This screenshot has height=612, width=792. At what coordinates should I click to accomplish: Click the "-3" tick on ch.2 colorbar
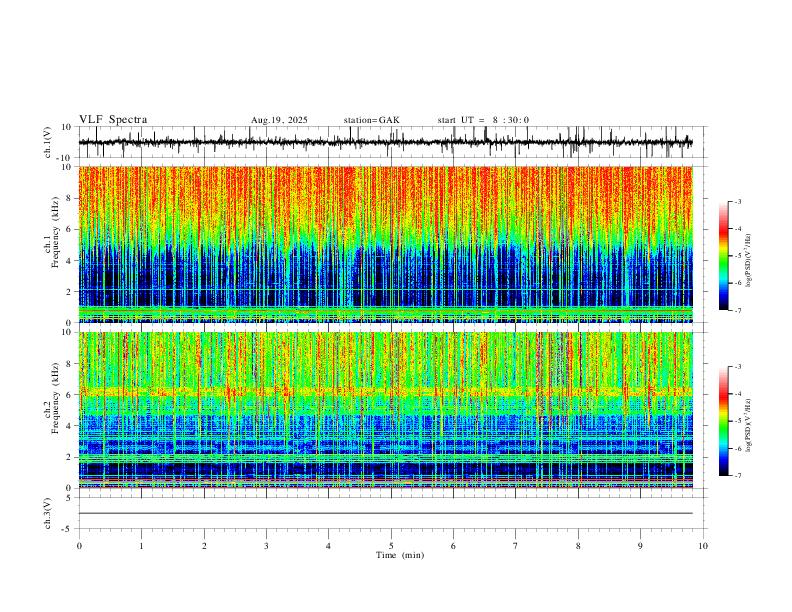pyautogui.click(x=737, y=367)
